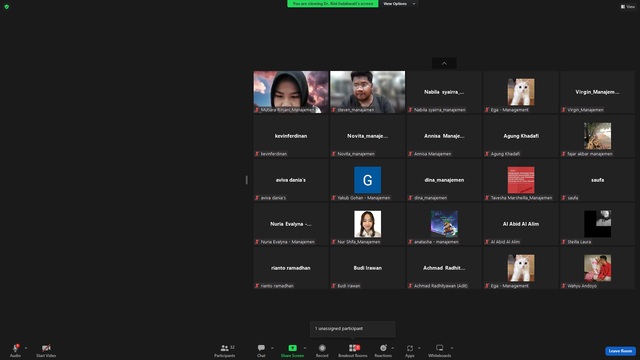Click muted mic icon on Virgin_Manajemen label
Viewport: 640px width, 360px height.
[564, 110]
